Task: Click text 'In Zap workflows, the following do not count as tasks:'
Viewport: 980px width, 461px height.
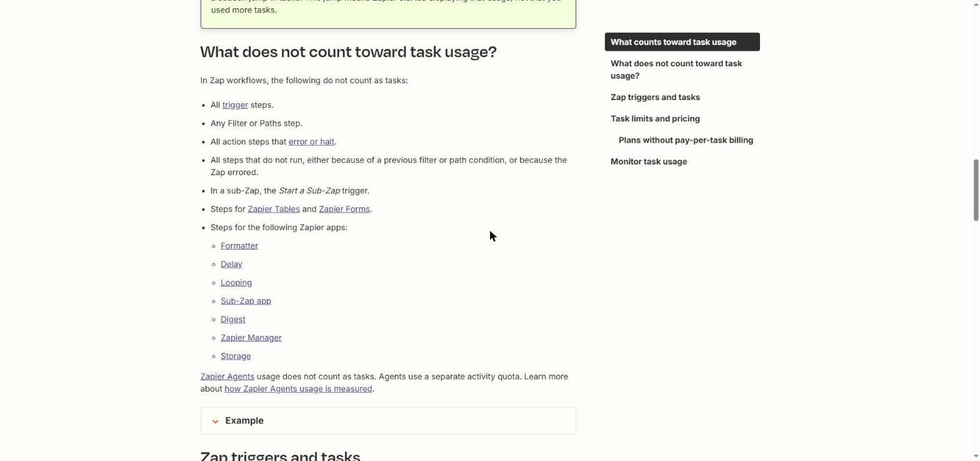Action: [x=304, y=81]
